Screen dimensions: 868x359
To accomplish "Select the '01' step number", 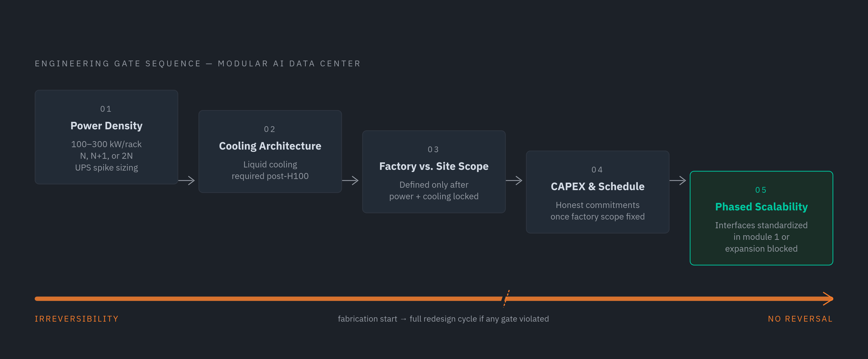I will point(106,109).
